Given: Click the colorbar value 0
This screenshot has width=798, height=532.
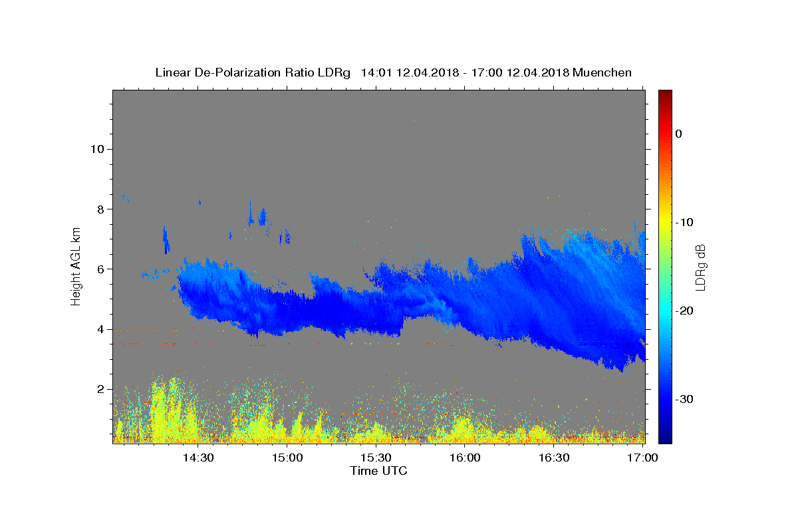Looking at the screenshot, I should tap(679, 134).
